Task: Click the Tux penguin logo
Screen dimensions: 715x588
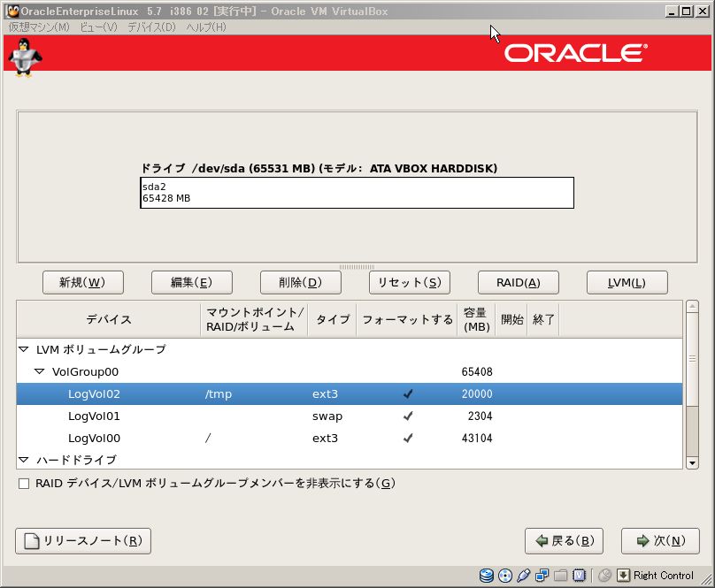Action: click(25, 57)
